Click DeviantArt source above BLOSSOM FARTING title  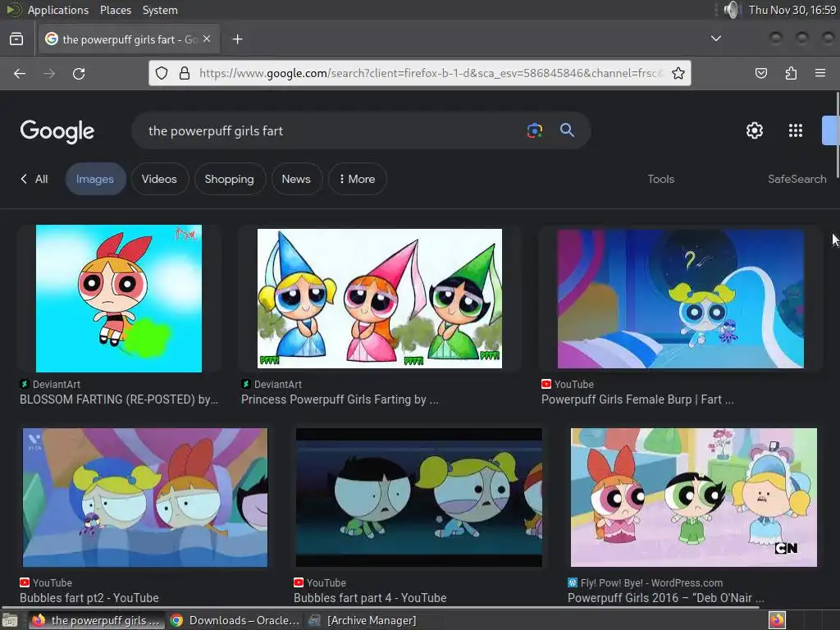[50, 384]
